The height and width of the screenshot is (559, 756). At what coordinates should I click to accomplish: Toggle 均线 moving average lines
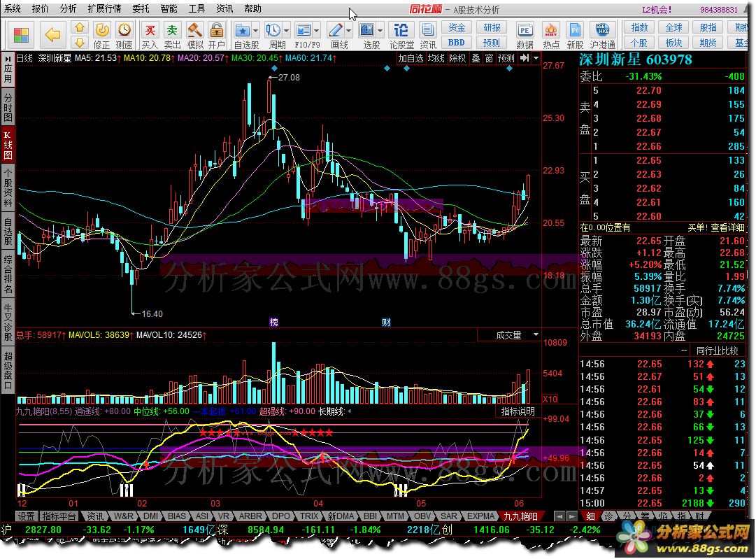(x=436, y=58)
